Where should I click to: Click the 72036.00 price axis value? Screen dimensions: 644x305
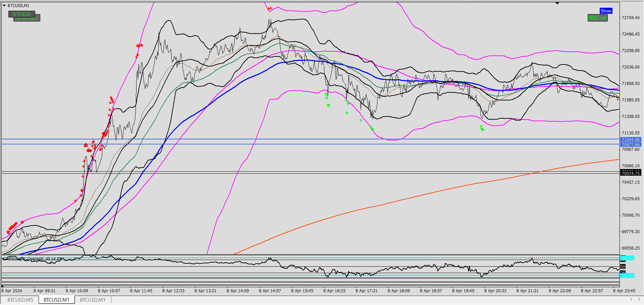tap(631, 67)
